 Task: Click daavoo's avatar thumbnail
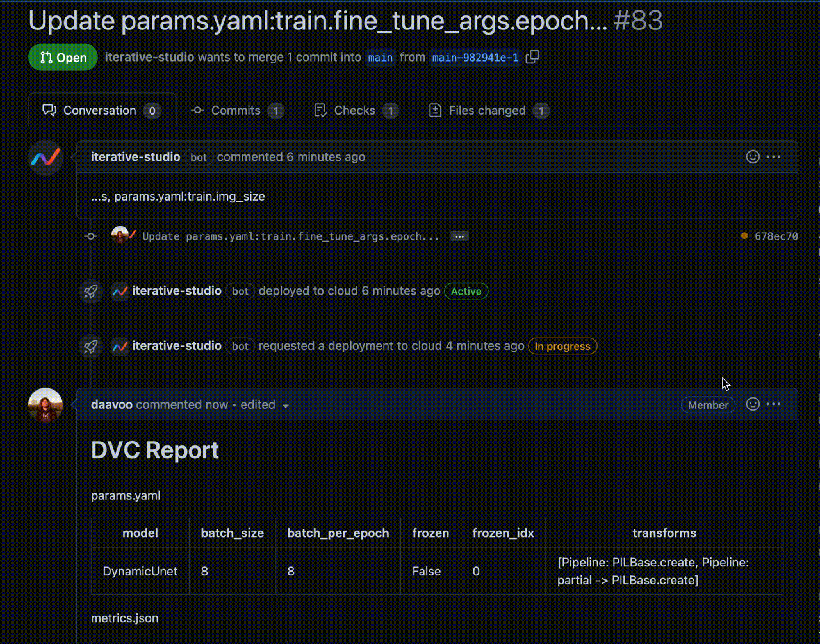(x=45, y=404)
